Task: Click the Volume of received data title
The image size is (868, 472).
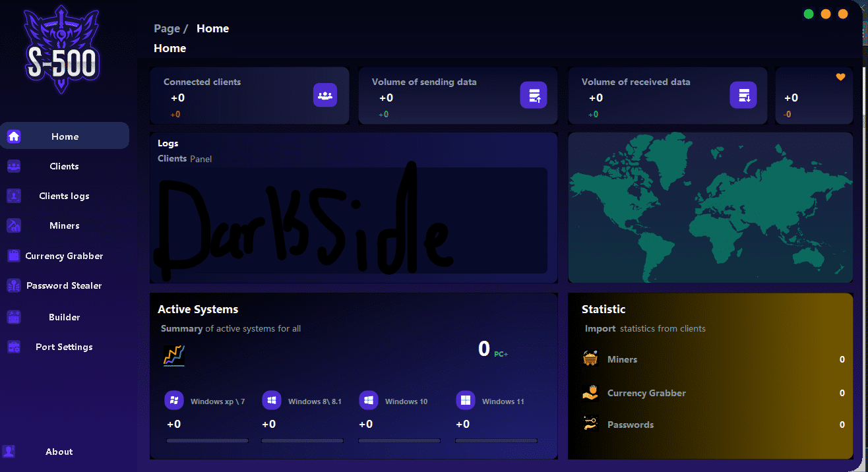Action: point(636,82)
